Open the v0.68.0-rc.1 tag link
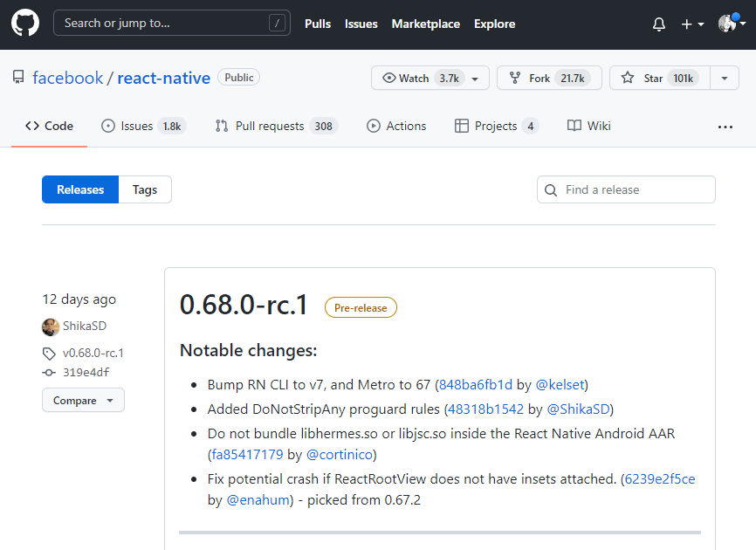 coord(93,353)
